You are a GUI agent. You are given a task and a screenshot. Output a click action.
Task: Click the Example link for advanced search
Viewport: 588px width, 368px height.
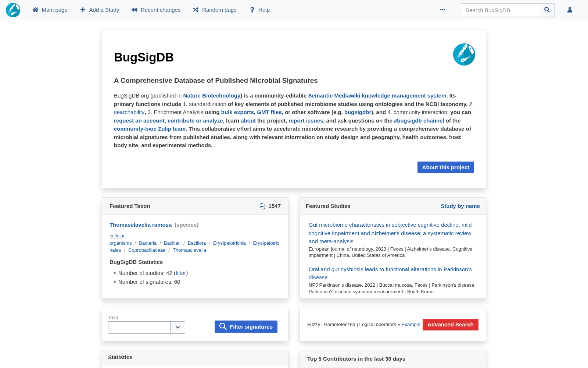coord(411,325)
